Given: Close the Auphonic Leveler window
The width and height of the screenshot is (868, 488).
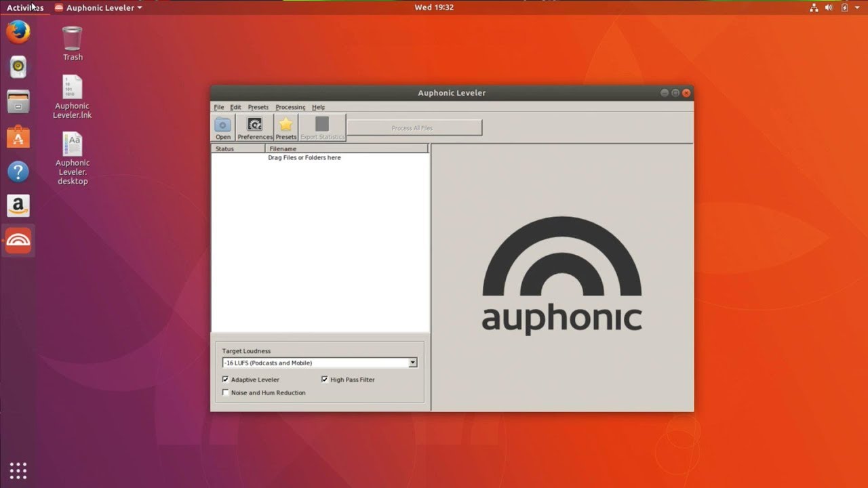Looking at the screenshot, I should [686, 93].
